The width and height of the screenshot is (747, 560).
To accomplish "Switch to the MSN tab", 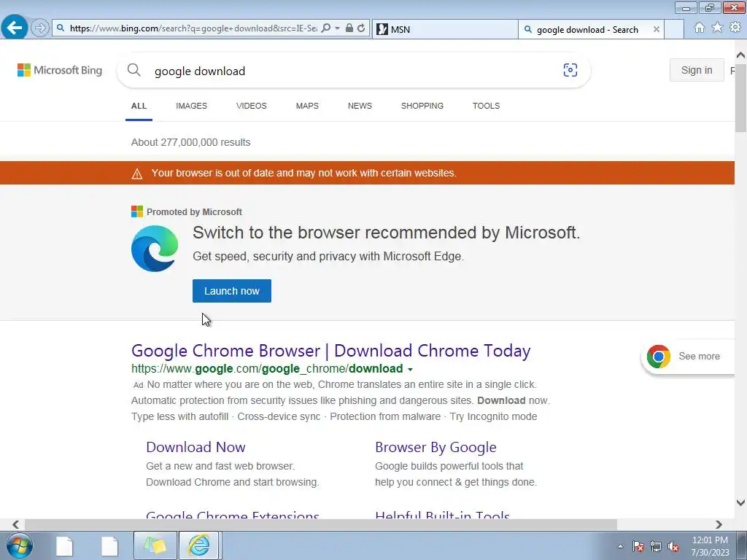I will tap(444, 29).
